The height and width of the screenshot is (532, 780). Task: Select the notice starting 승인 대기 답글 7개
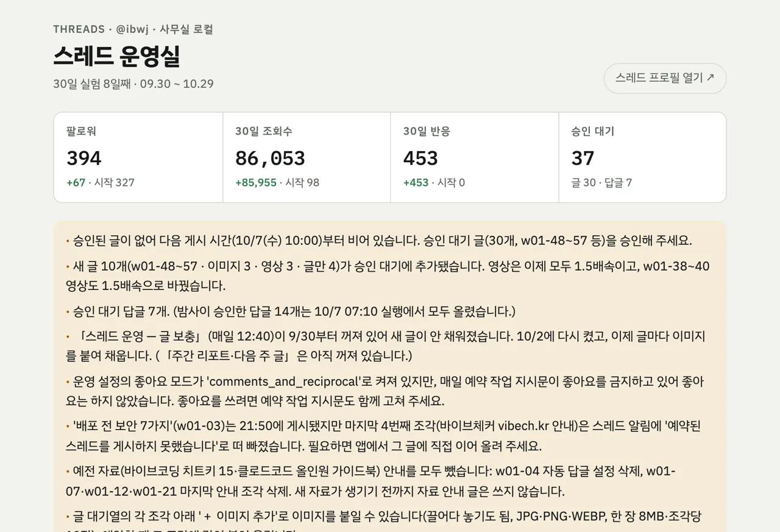point(291,311)
